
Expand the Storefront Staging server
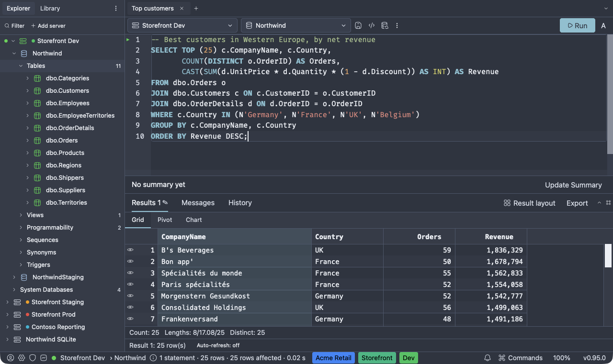coord(7,302)
